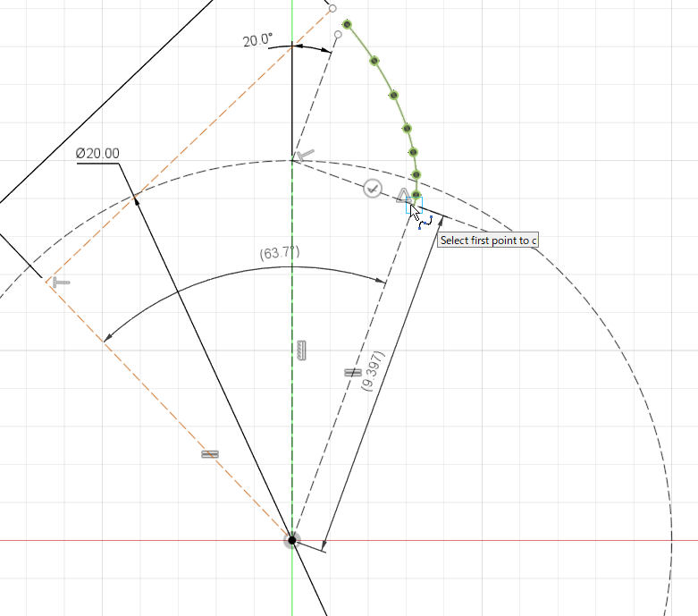Select the (63.7°) driven angle dimension
This screenshot has width=698, height=616.
pos(280,253)
